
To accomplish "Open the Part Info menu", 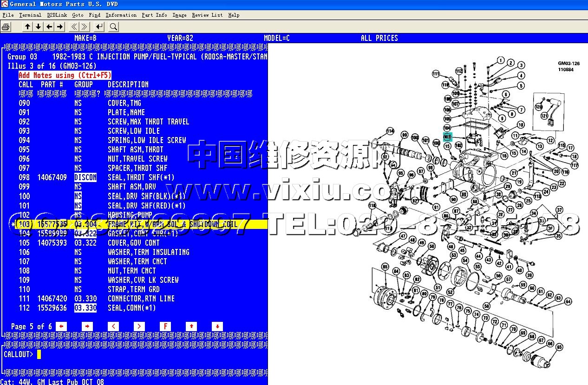I will [x=154, y=15].
